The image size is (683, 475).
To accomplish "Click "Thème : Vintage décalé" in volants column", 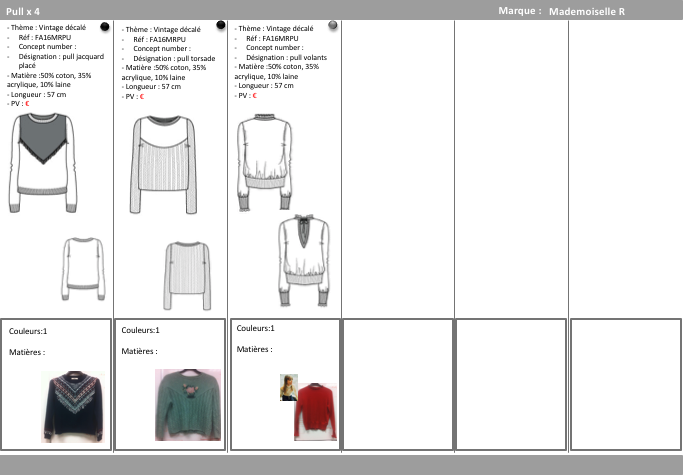I will point(276,28).
